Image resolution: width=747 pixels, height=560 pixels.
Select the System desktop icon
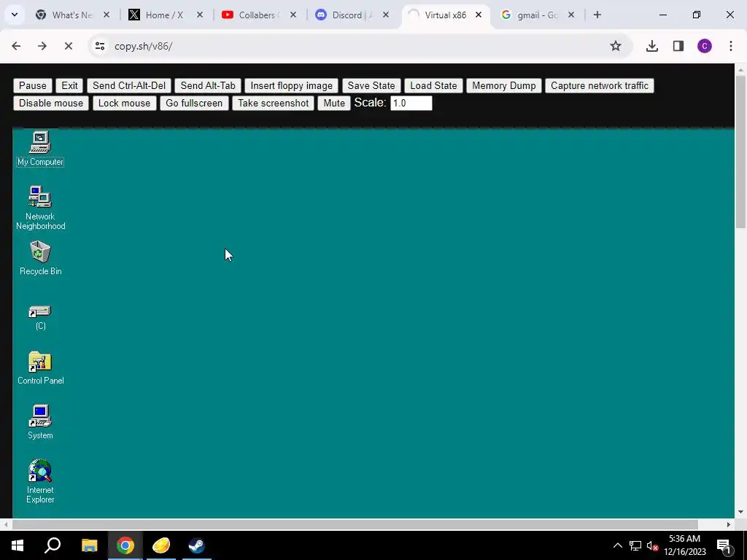[41, 422]
